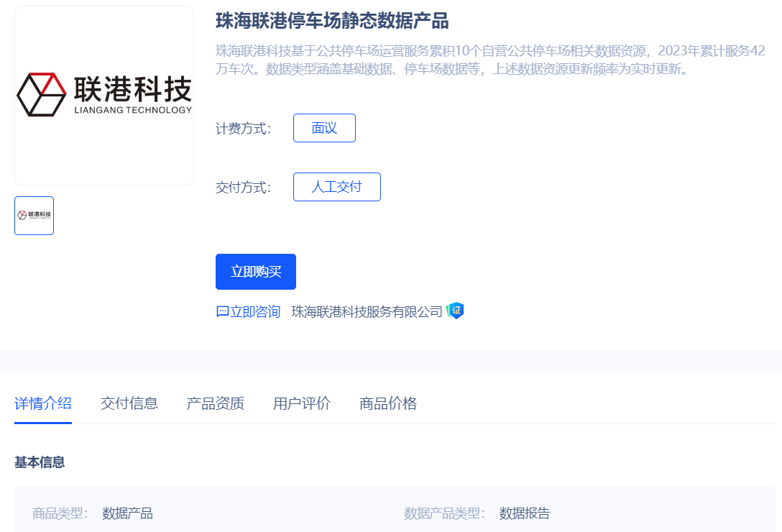
Task: Open the 立即咨询 consult link
Action: tap(255, 312)
